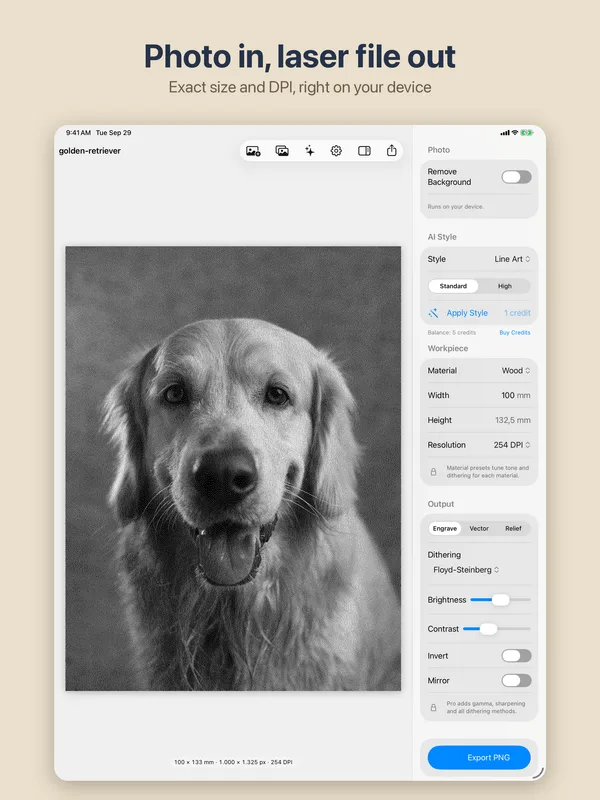
Task: Click the Apply Style button
Action: pyautogui.click(x=467, y=313)
